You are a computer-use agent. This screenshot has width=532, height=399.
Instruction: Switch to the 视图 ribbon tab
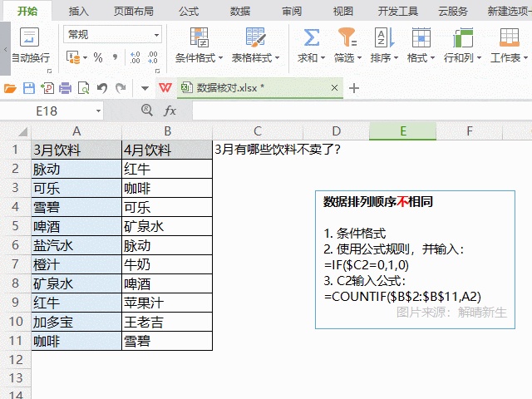343,11
